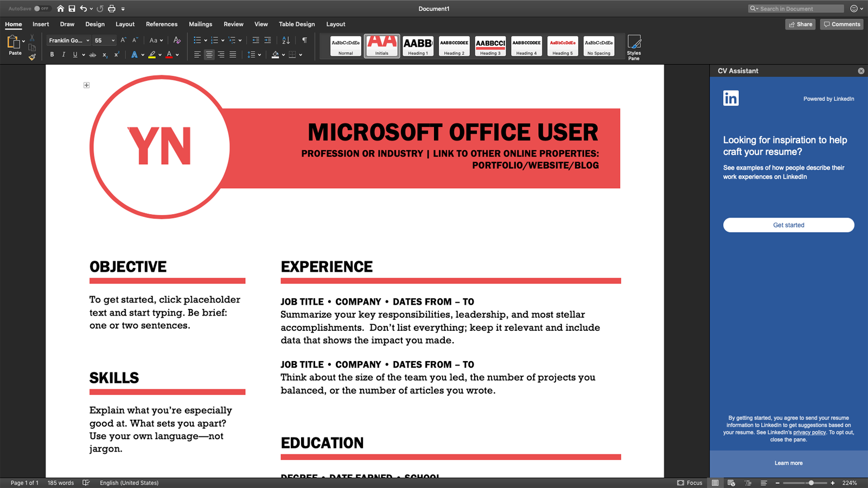This screenshot has height=488, width=868.
Task: Open the Mailings tab
Action: [x=200, y=24]
